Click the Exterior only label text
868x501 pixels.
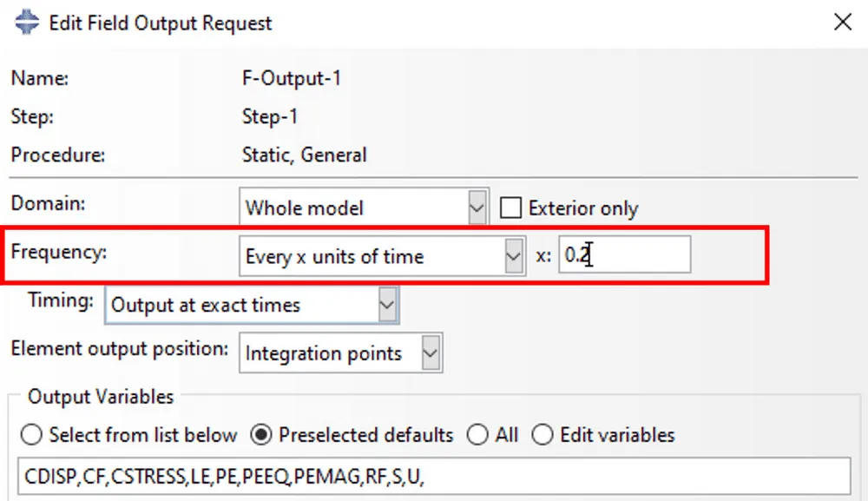[x=582, y=208]
